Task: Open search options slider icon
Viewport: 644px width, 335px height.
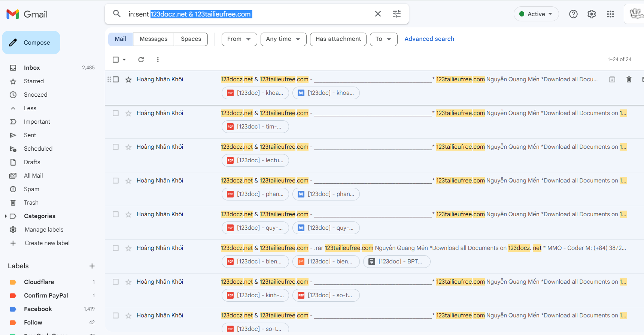Action: click(x=397, y=14)
